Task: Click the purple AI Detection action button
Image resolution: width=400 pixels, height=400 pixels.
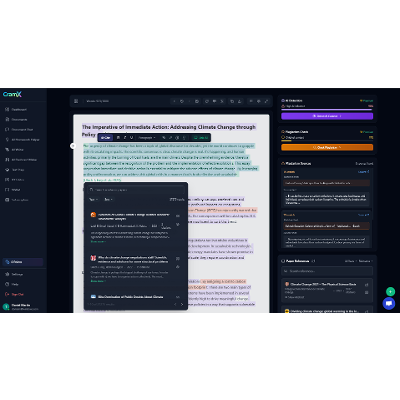Action: (x=327, y=116)
